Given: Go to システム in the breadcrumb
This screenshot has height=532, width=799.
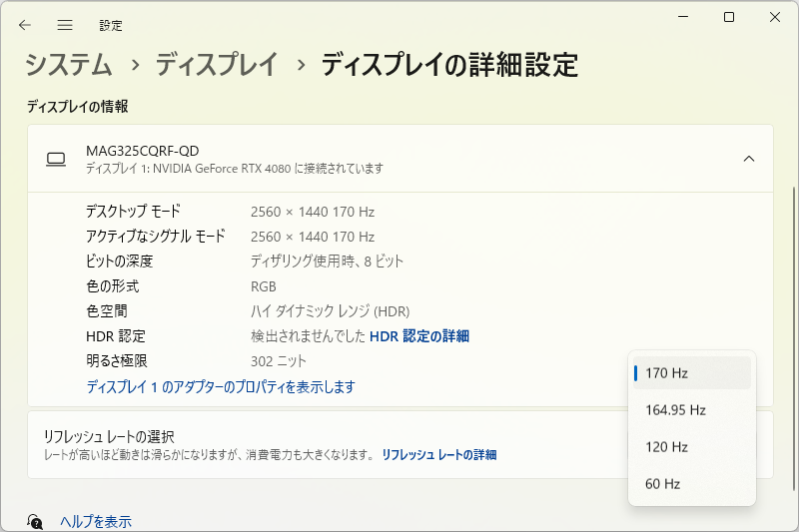Looking at the screenshot, I should 69,66.
